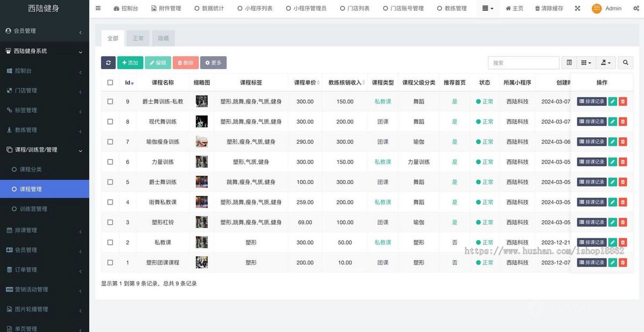Delete 塑形团课课程 using its trash icon
The width and height of the screenshot is (644, 332).
(x=622, y=262)
